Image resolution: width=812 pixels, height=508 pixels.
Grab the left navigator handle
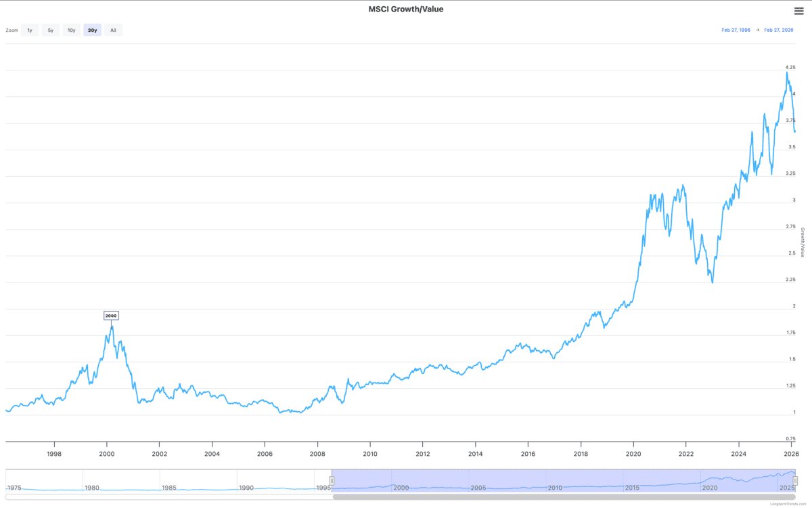[x=332, y=480]
